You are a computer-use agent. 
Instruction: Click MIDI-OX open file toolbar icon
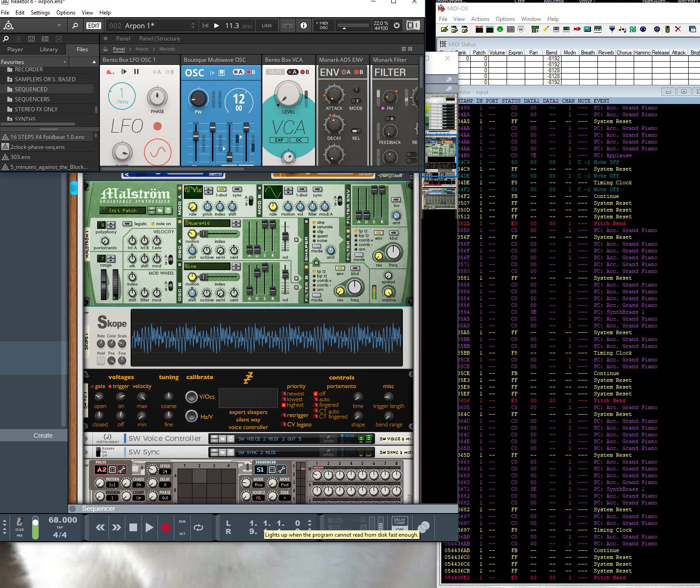pyautogui.click(x=444, y=30)
